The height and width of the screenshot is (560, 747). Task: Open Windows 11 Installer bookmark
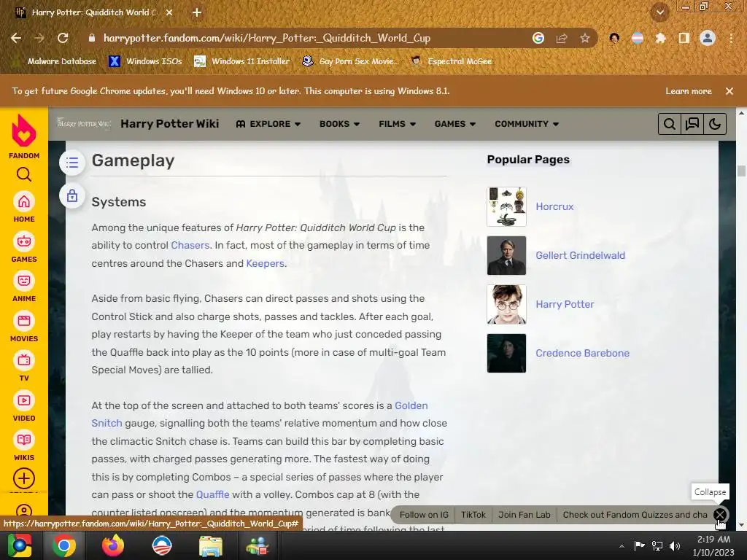pos(242,61)
